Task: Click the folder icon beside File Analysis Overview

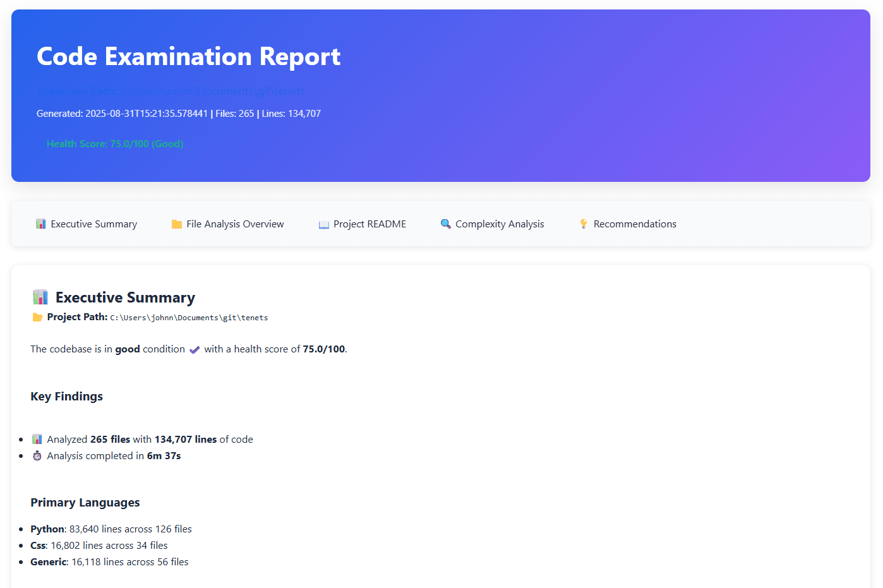Action: coord(177,224)
